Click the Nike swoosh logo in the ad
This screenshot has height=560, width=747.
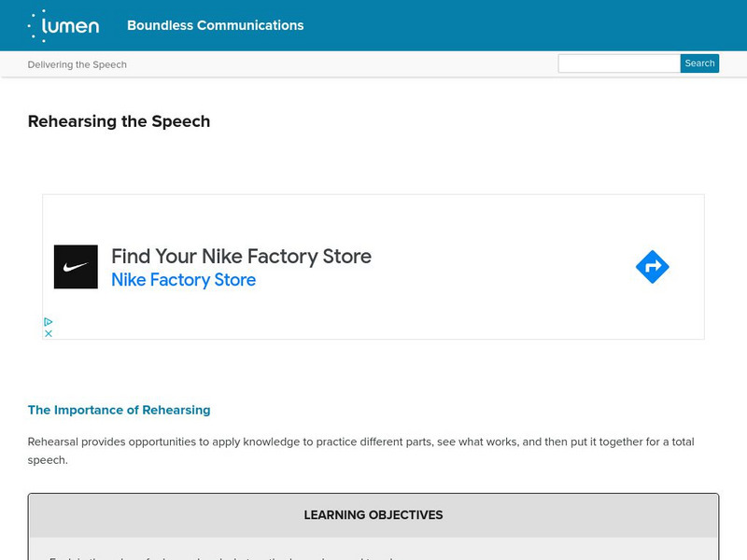(76, 267)
